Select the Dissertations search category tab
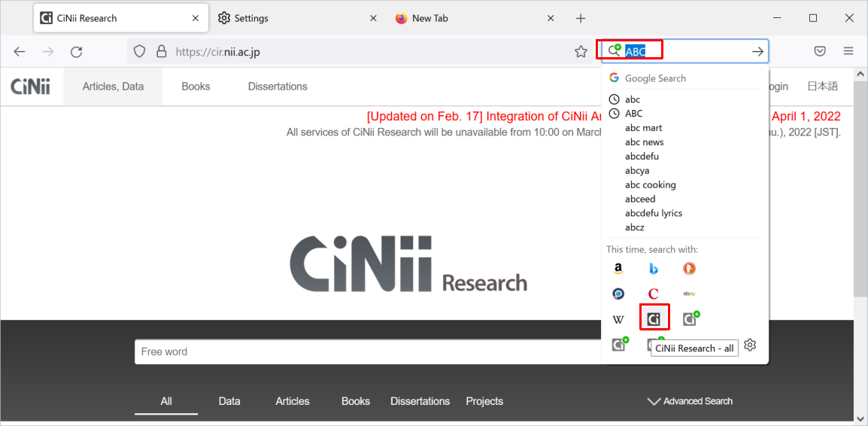The height and width of the screenshot is (426, 868). tap(420, 401)
